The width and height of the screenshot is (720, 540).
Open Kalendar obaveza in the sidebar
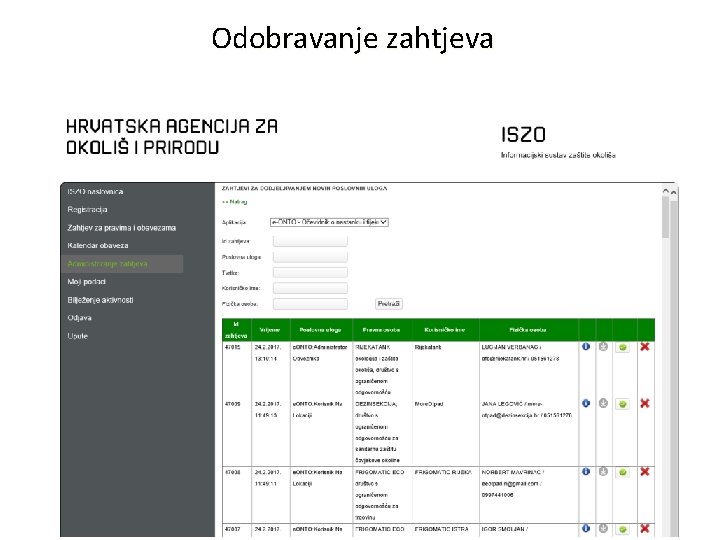coord(98,246)
